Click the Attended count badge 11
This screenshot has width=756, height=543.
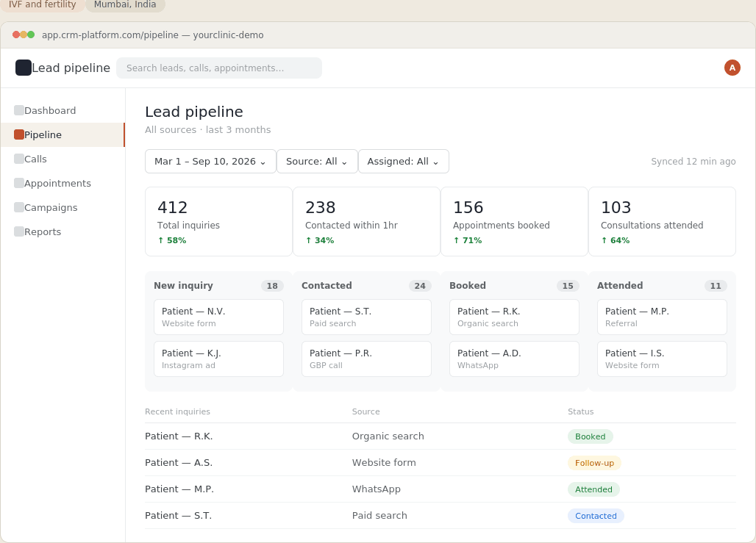pyautogui.click(x=716, y=286)
